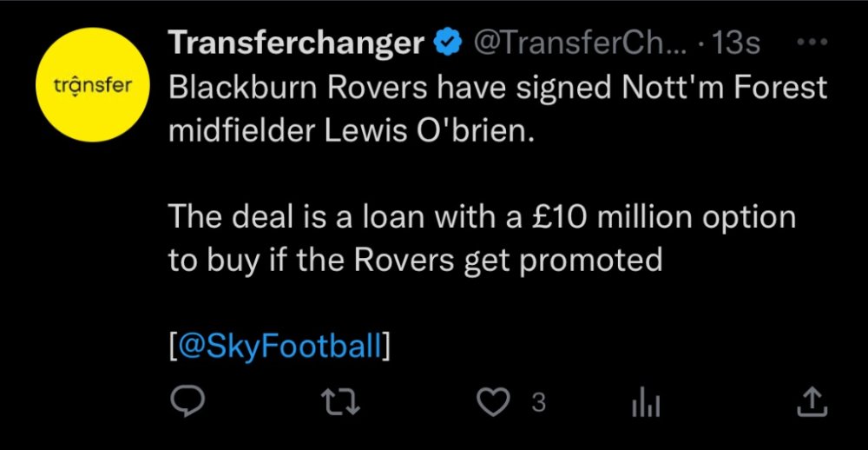Open the tweet's 13s timestamp
868x450 pixels.
[734, 43]
